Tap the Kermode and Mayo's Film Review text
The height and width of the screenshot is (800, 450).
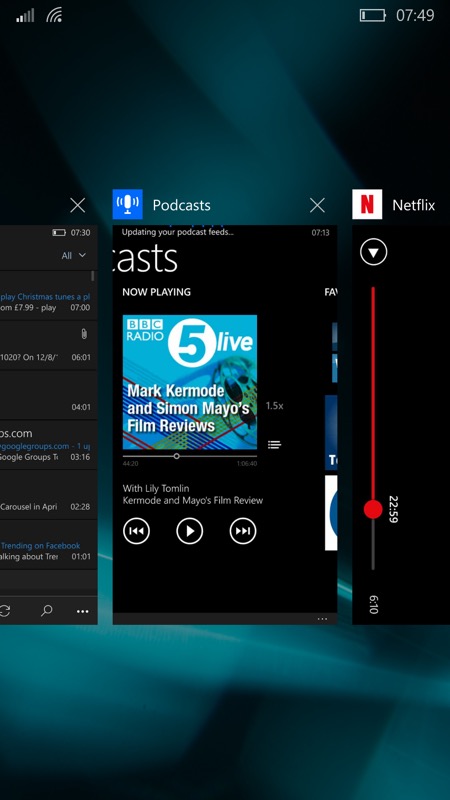193,501
